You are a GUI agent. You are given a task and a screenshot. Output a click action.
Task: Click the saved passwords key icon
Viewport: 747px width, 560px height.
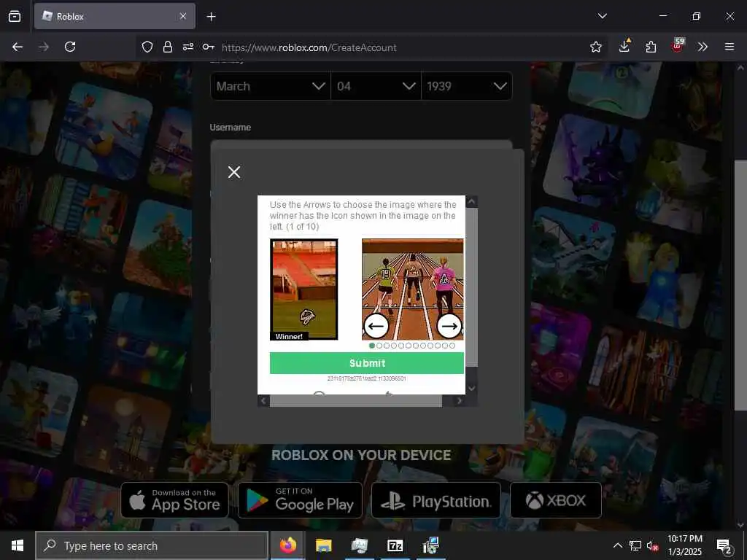[208, 47]
